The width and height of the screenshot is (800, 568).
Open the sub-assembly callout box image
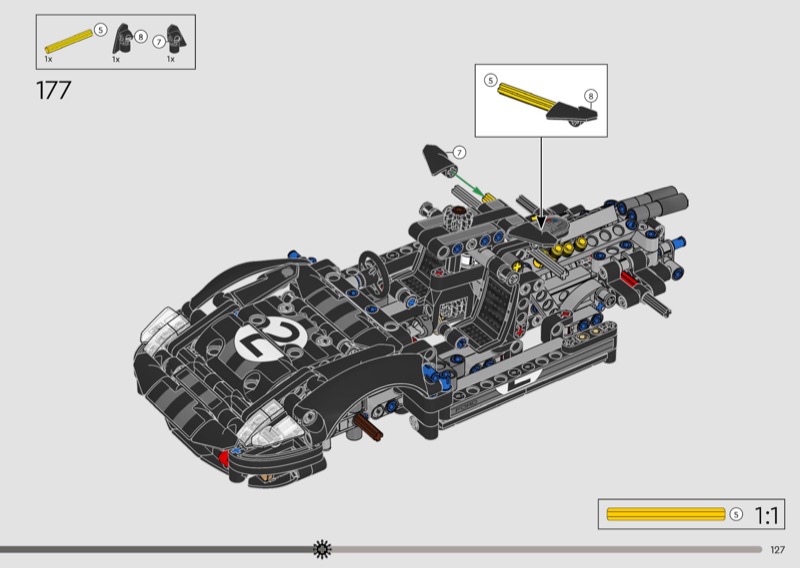pos(540,100)
